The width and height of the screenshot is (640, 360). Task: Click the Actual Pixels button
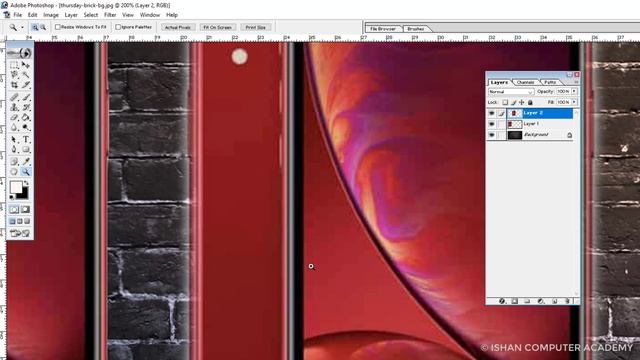click(x=178, y=27)
